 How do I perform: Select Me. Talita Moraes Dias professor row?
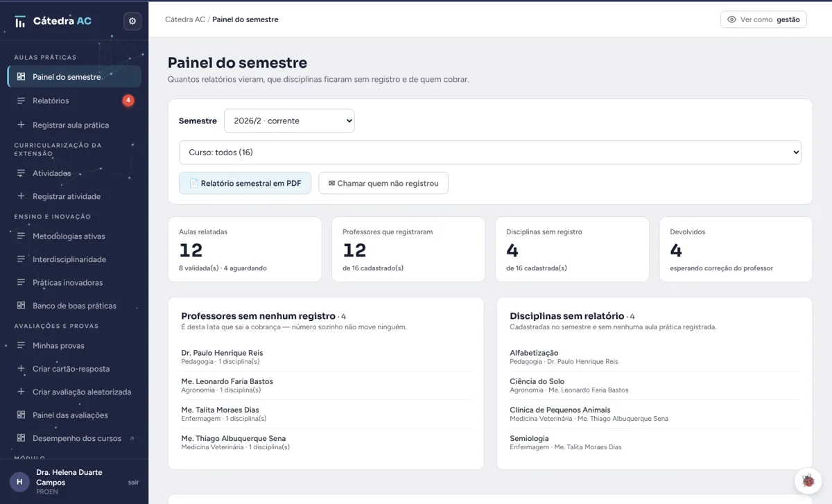pyautogui.click(x=326, y=414)
